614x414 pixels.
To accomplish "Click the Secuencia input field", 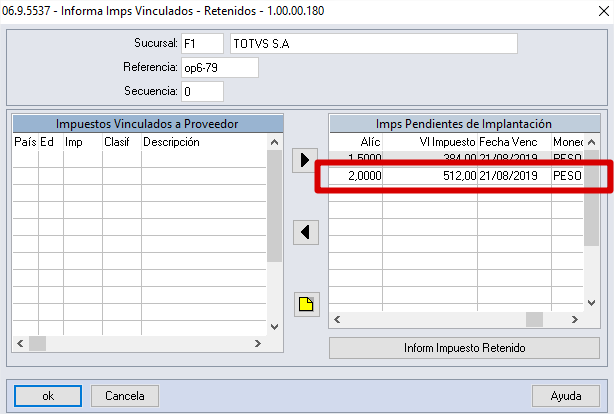I will click(x=202, y=91).
